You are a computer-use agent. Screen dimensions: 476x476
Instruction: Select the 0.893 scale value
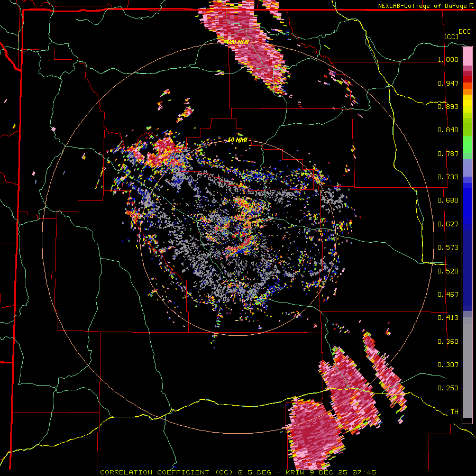[x=448, y=106]
